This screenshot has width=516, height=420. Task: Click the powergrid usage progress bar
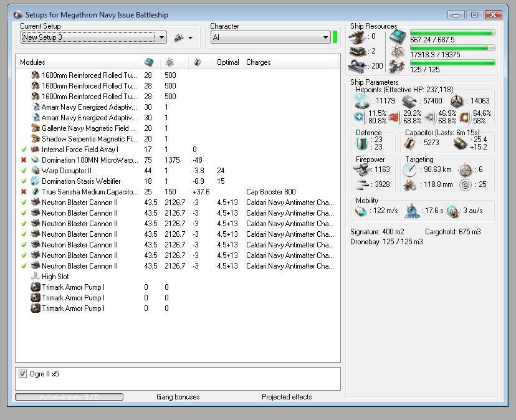coord(452,48)
